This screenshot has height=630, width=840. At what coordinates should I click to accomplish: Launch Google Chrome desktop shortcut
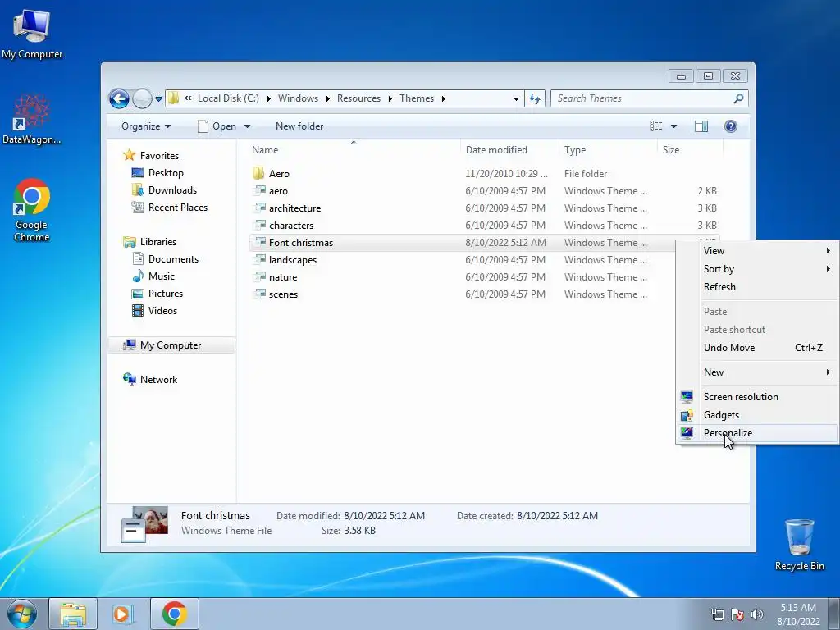pos(32,209)
